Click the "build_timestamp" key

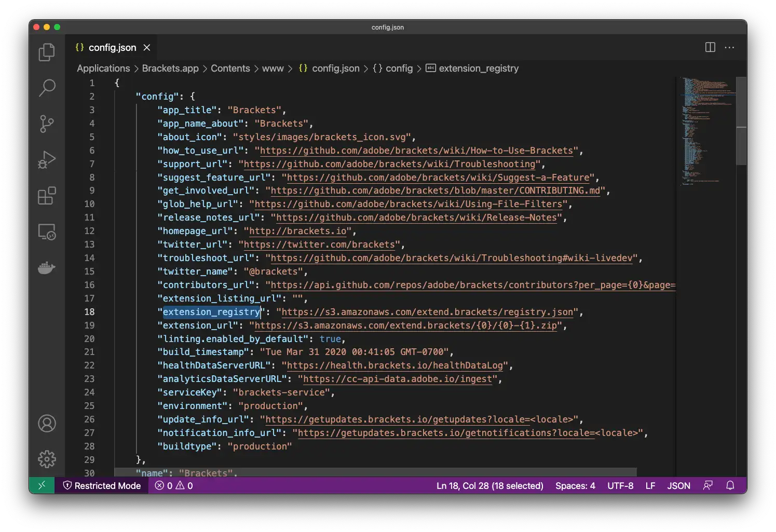203,352
